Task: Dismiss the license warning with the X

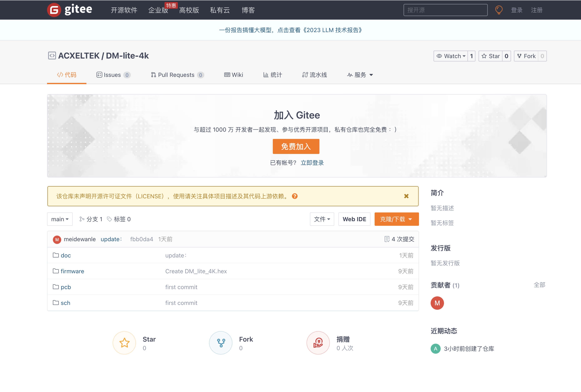Action: (x=406, y=196)
